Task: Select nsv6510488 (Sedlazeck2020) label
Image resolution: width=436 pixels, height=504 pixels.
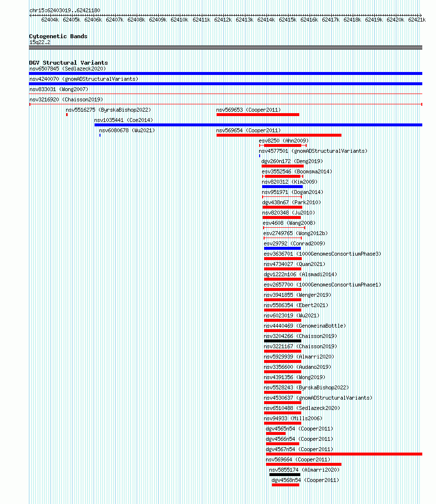Action: 302,408
